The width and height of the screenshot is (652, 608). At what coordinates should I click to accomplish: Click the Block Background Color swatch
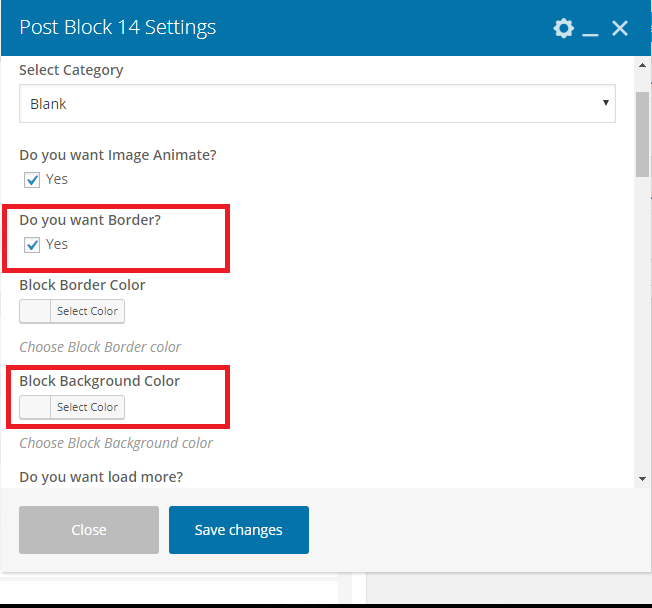point(35,407)
